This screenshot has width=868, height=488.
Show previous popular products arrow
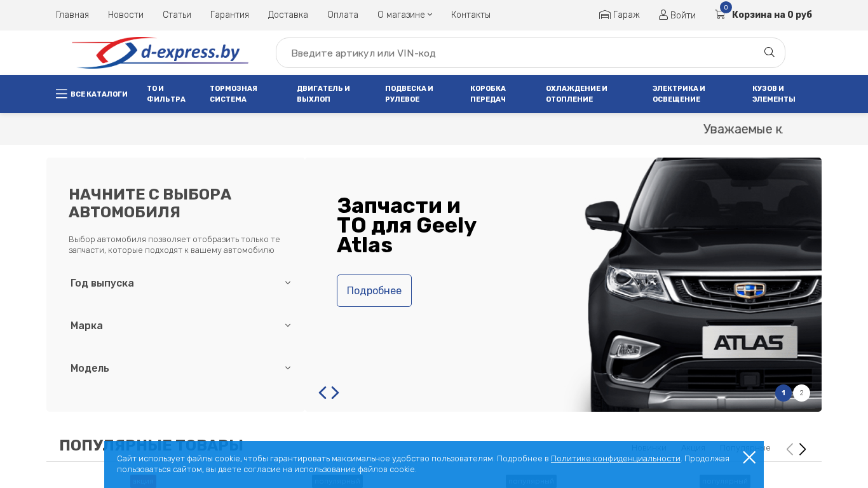coord(790,449)
